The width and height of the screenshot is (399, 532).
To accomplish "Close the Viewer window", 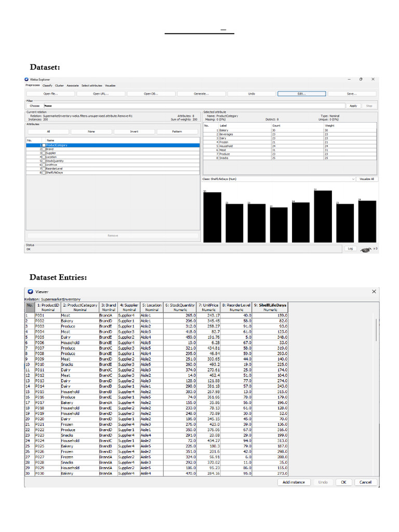I will click(374, 291).
